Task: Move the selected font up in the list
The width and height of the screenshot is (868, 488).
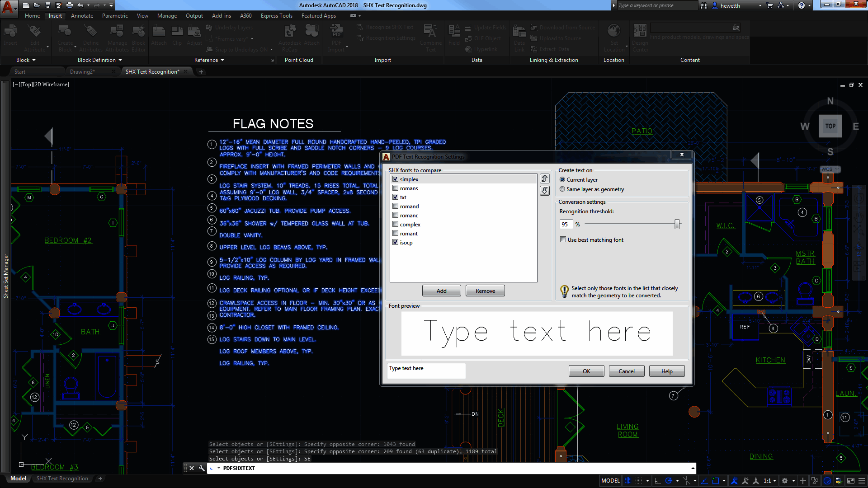Action: [544, 178]
